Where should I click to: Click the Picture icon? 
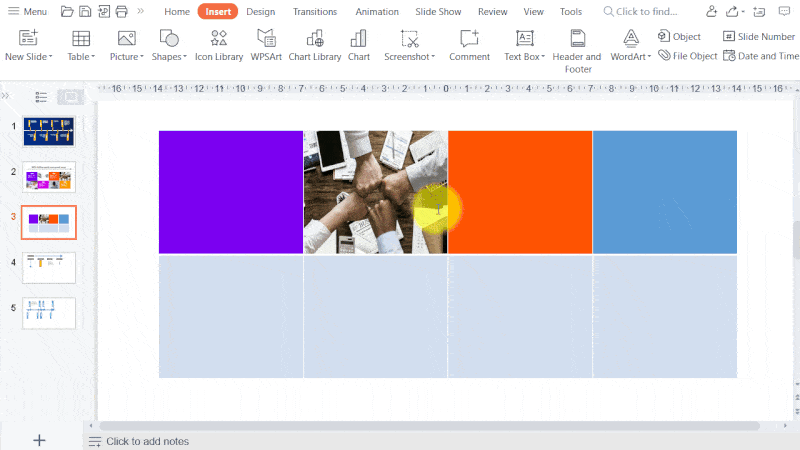[x=126, y=38]
